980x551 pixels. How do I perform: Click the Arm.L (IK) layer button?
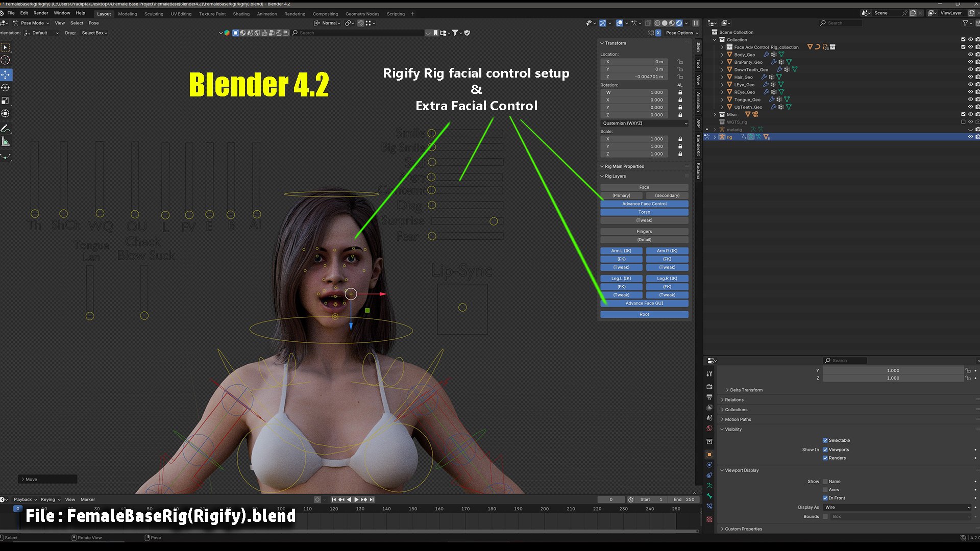click(x=621, y=251)
